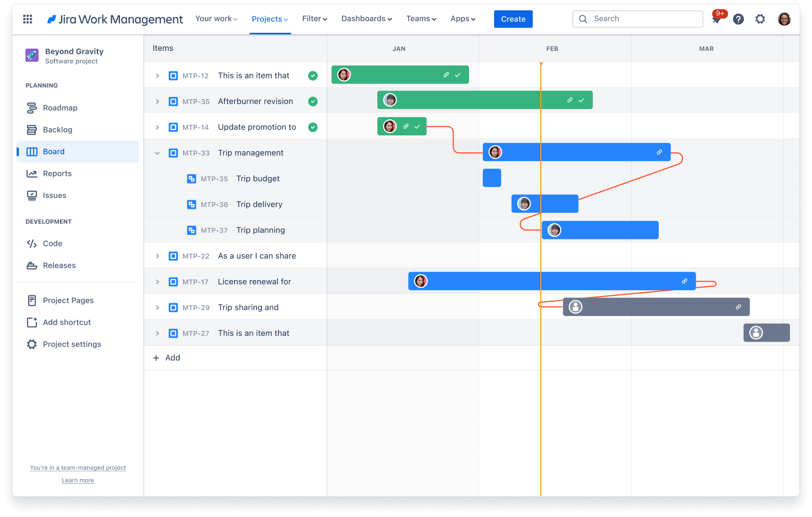This screenshot has height=517, width=812.
Task: Open Releases in the sidebar
Action: coord(59,266)
